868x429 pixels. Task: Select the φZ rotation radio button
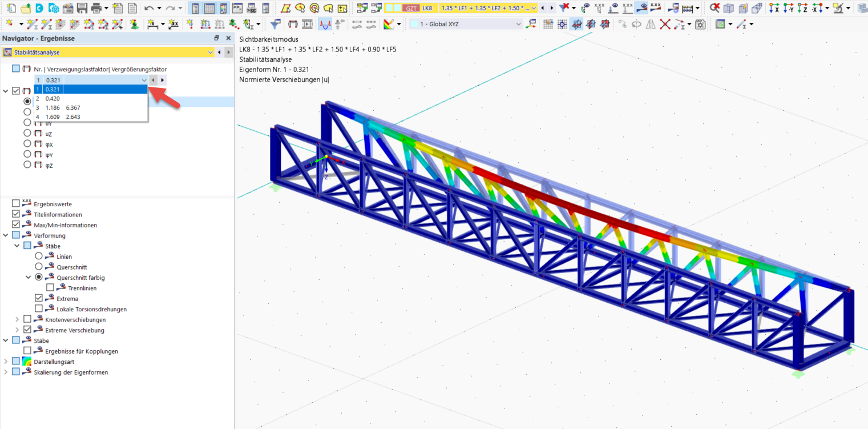[x=27, y=165]
